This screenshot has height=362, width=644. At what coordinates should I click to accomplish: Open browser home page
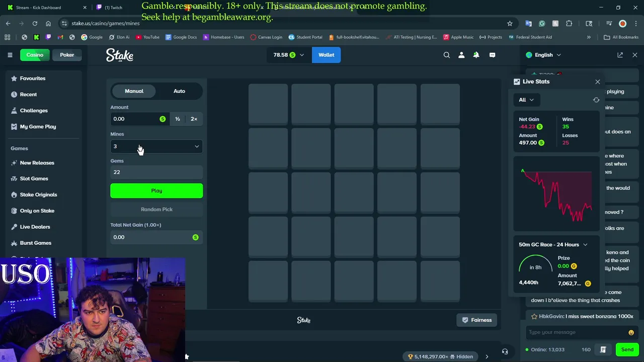click(48, 23)
